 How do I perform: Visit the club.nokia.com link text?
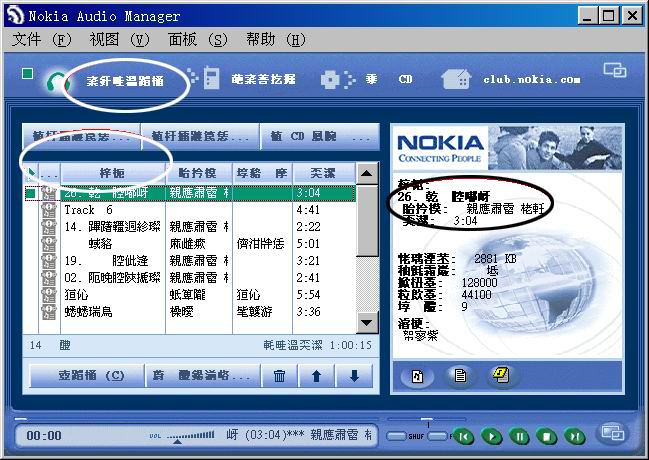pyautogui.click(x=532, y=79)
